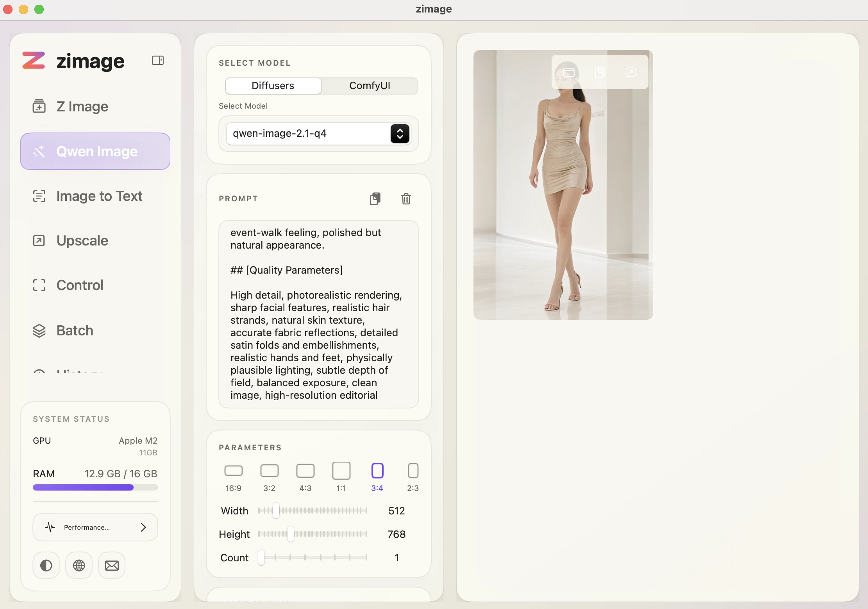Click the Z Image sidebar icon
The height and width of the screenshot is (609, 868).
tap(39, 106)
